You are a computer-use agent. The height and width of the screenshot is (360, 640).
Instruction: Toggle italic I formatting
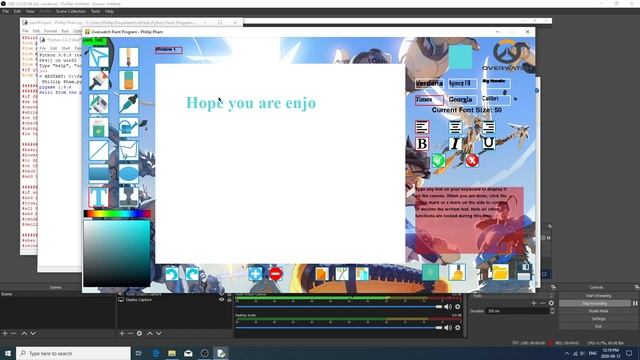[455, 144]
